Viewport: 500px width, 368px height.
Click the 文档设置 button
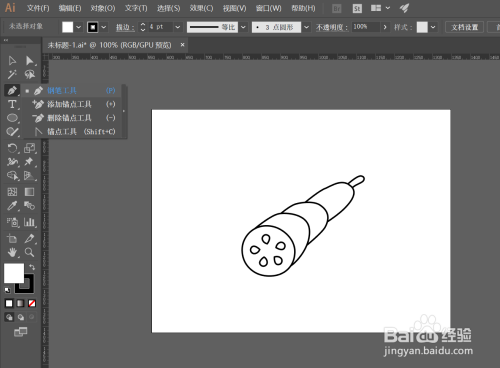click(x=465, y=27)
